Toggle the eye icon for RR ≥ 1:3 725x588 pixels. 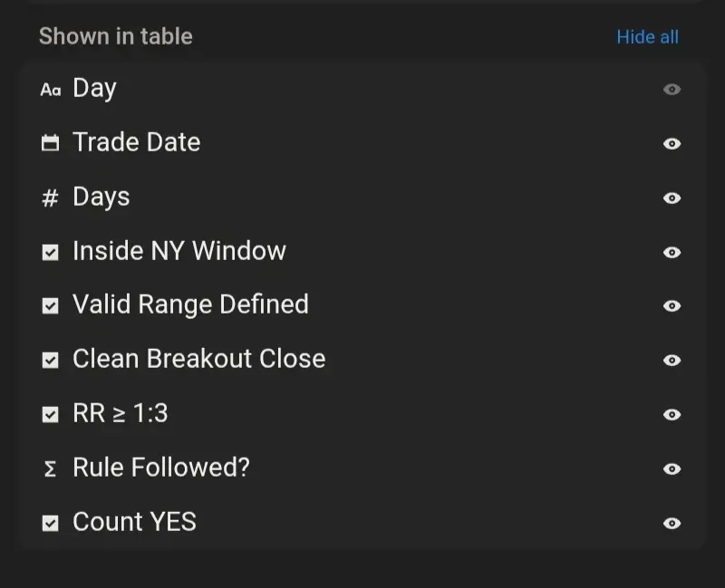672,415
